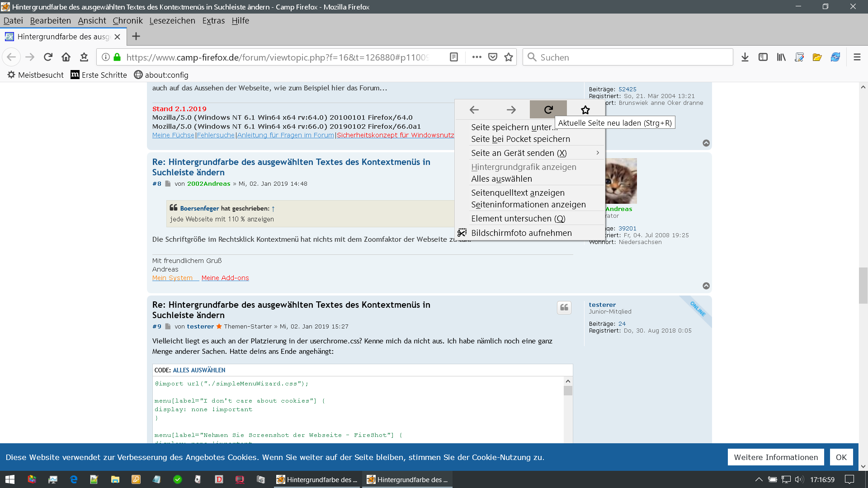Click 'Weitere Informationen' cookie button
Screen dimensions: 868x488
click(x=776, y=457)
